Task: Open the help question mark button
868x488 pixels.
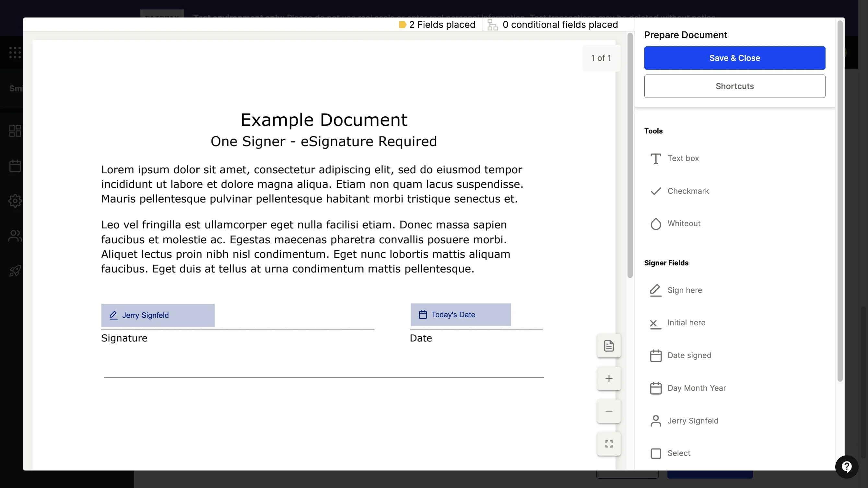Action: click(847, 467)
